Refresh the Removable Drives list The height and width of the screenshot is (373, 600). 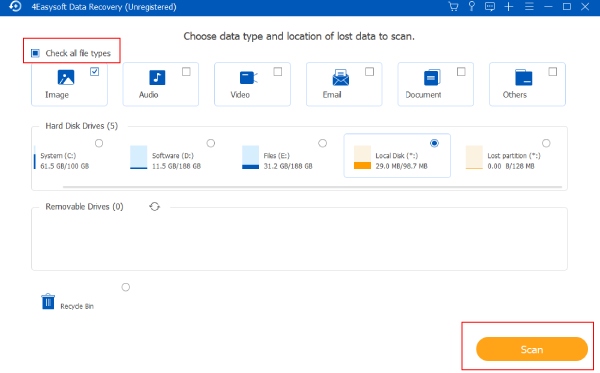click(x=155, y=207)
